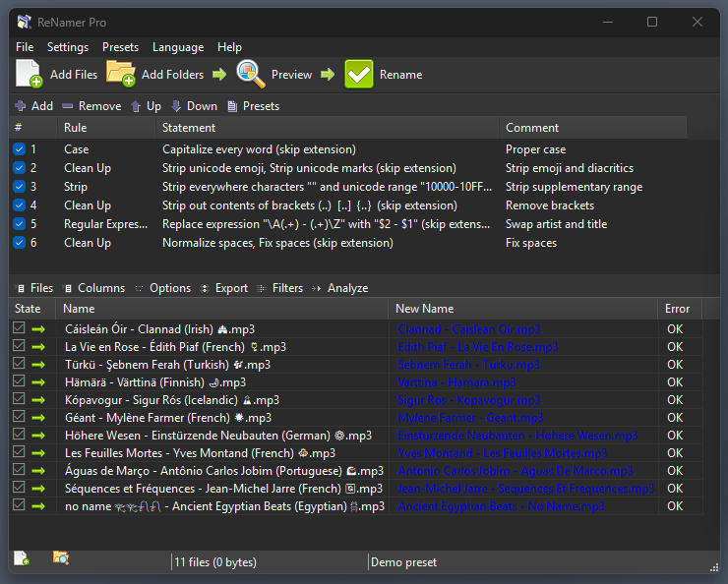This screenshot has height=584, width=728.
Task: Click the Add Files page icon
Action: click(x=29, y=74)
